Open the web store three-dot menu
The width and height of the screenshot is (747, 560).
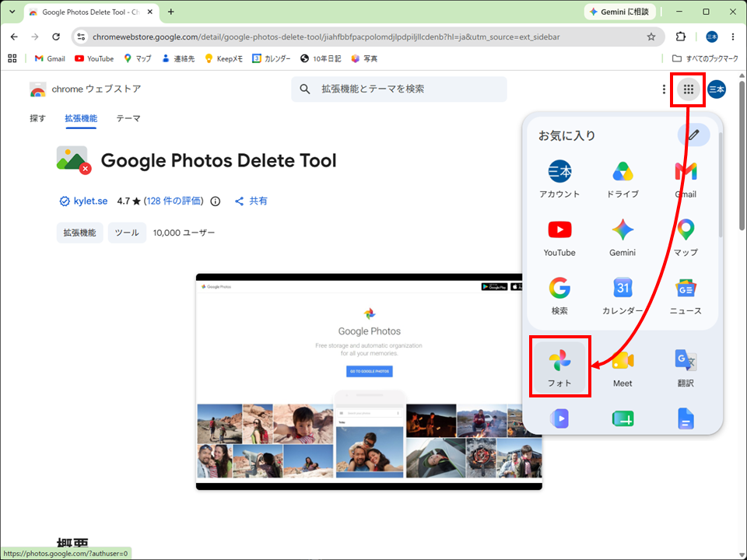664,89
